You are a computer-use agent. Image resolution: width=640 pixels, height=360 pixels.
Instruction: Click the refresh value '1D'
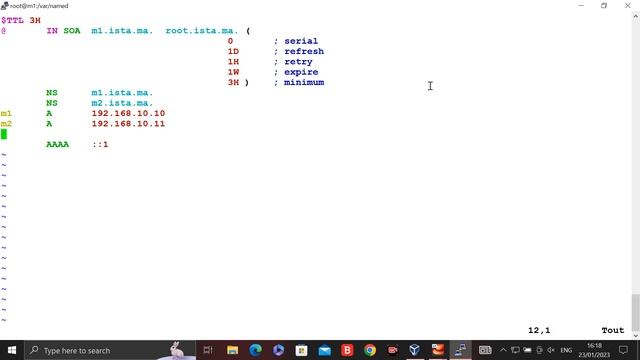coord(233,51)
